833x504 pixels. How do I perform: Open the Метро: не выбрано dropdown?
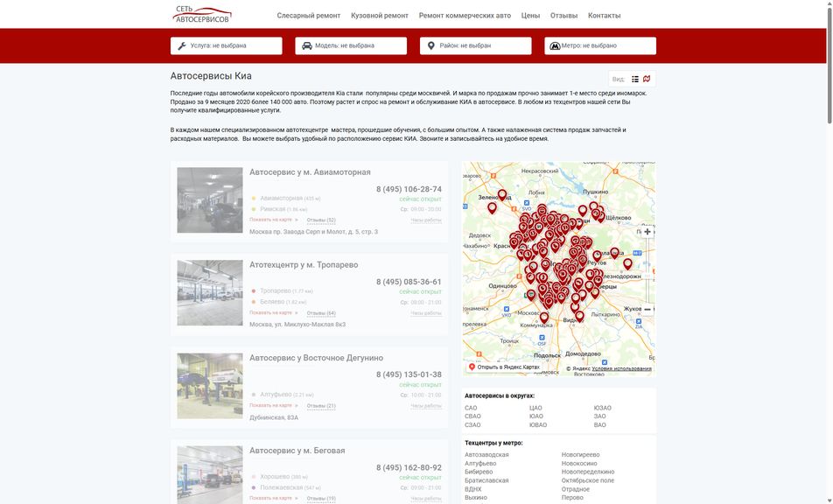pos(600,45)
